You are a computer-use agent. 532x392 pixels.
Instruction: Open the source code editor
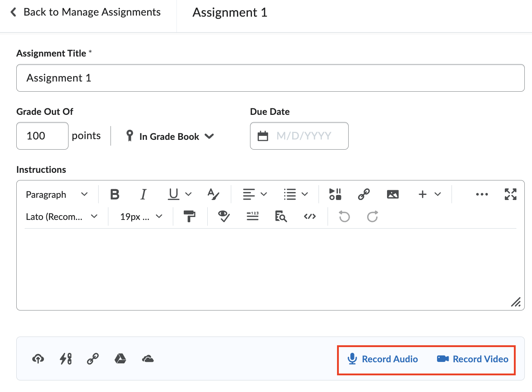[309, 216]
